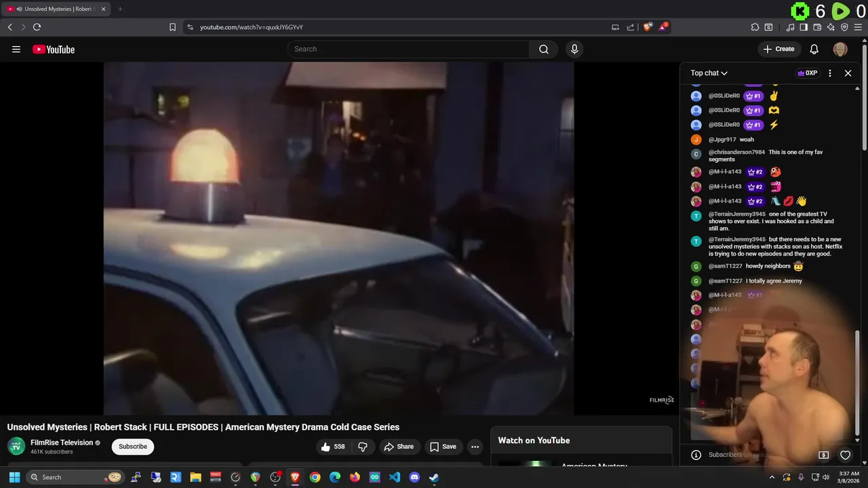Save video to a playlist
Viewport: 868px width, 488px height.
(443, 447)
